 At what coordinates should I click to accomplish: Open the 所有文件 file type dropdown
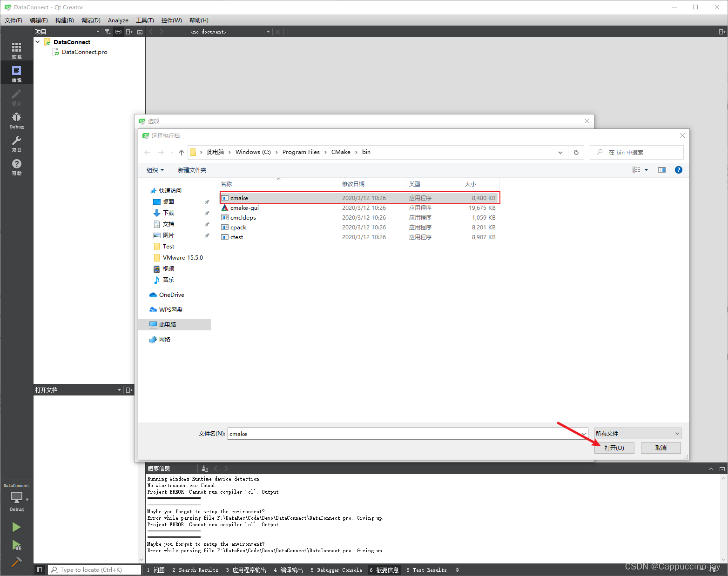click(637, 433)
